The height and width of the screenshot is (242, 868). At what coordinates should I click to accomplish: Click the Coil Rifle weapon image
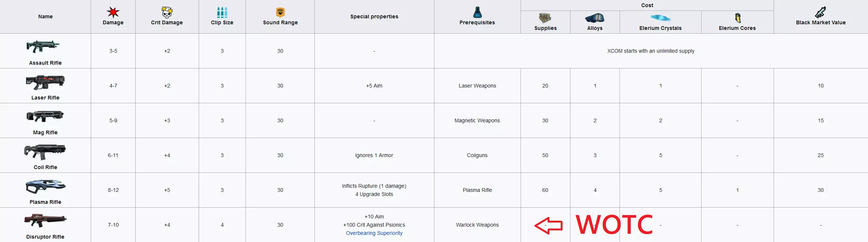pos(45,151)
